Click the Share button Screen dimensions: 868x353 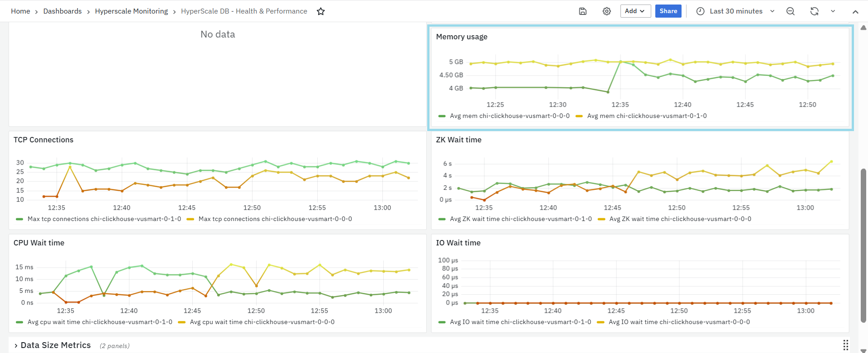668,11
